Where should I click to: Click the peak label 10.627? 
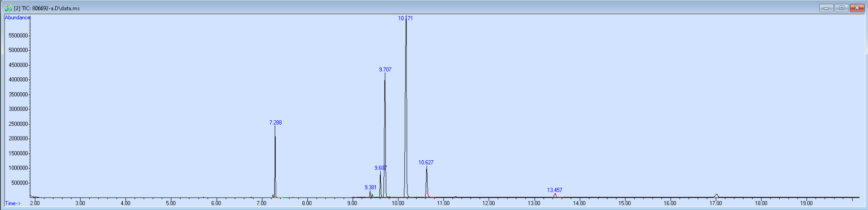tap(426, 162)
